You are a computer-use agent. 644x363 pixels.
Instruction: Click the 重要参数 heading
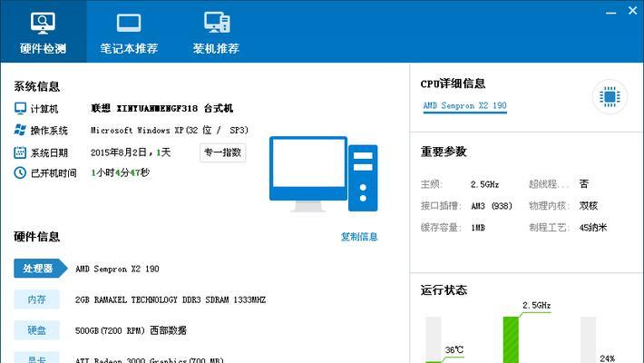[x=444, y=152]
